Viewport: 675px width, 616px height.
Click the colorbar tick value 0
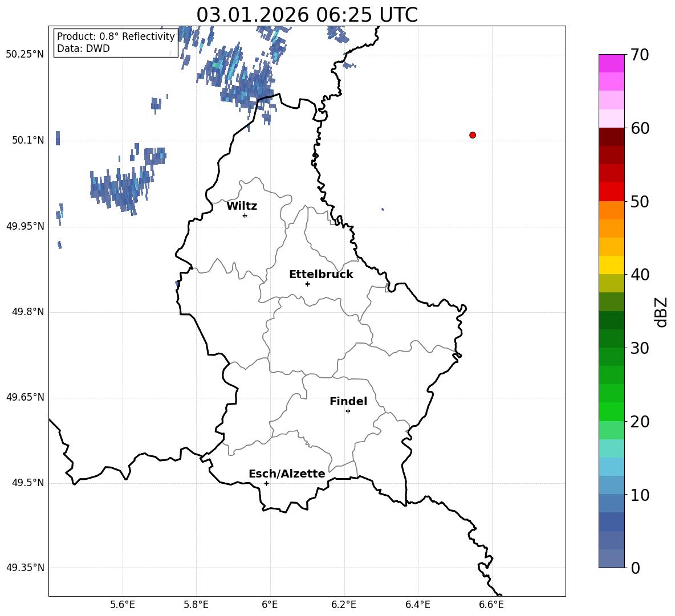coord(635,568)
